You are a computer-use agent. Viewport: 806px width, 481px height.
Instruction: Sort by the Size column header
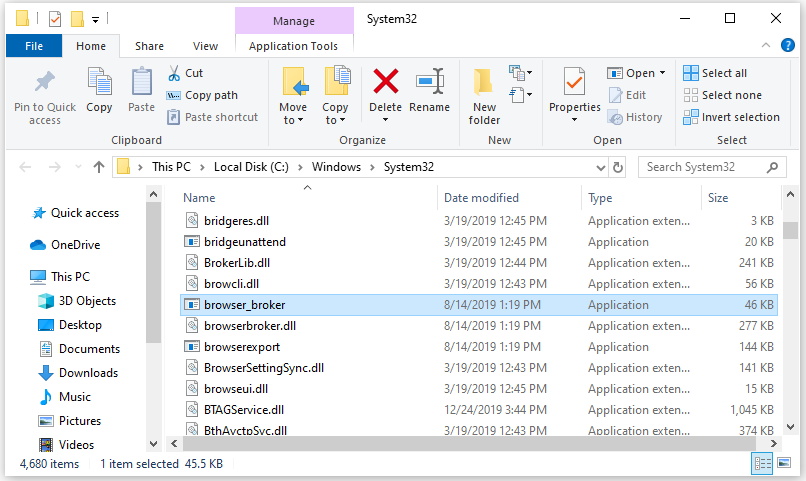tap(741, 198)
